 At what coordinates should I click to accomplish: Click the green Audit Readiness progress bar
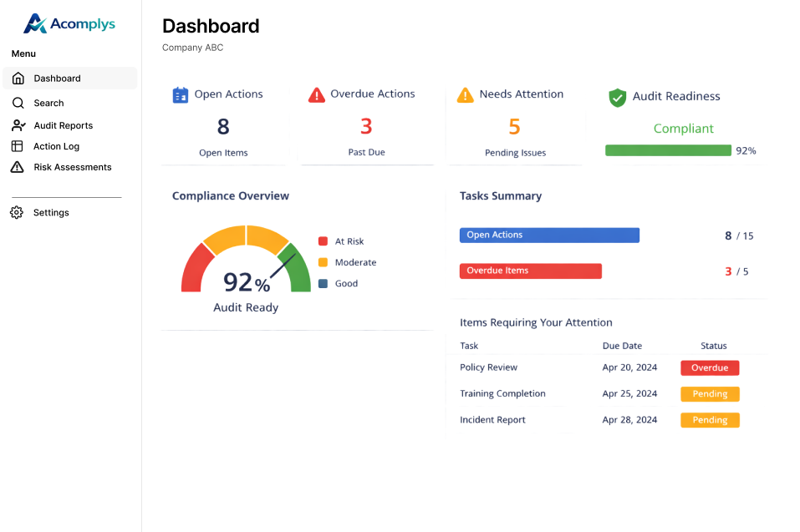point(668,150)
